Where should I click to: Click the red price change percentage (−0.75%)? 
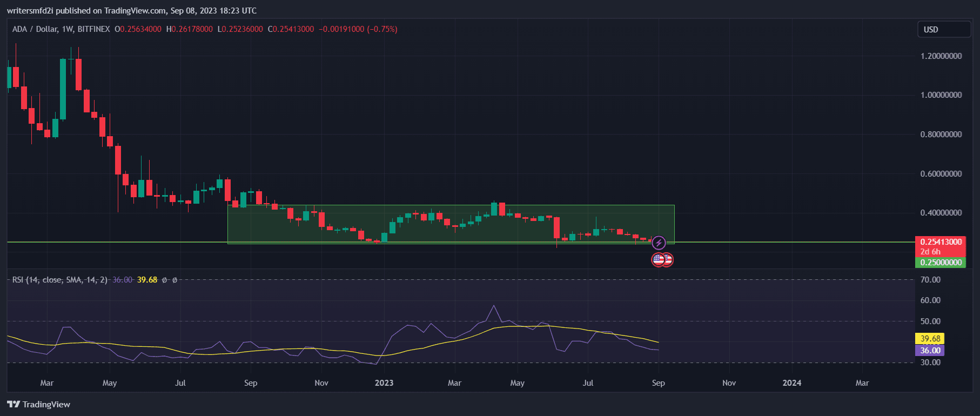coord(382,29)
